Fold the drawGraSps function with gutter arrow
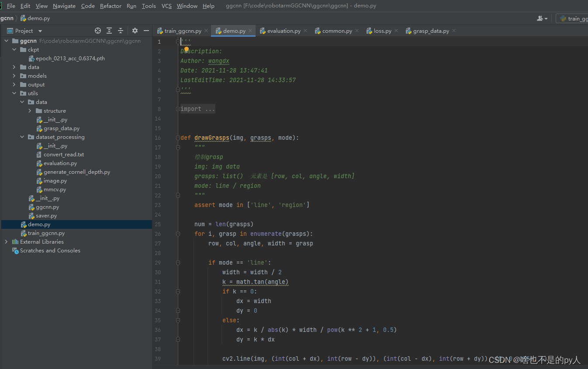Viewport: 588px width, 369px height. [177, 138]
